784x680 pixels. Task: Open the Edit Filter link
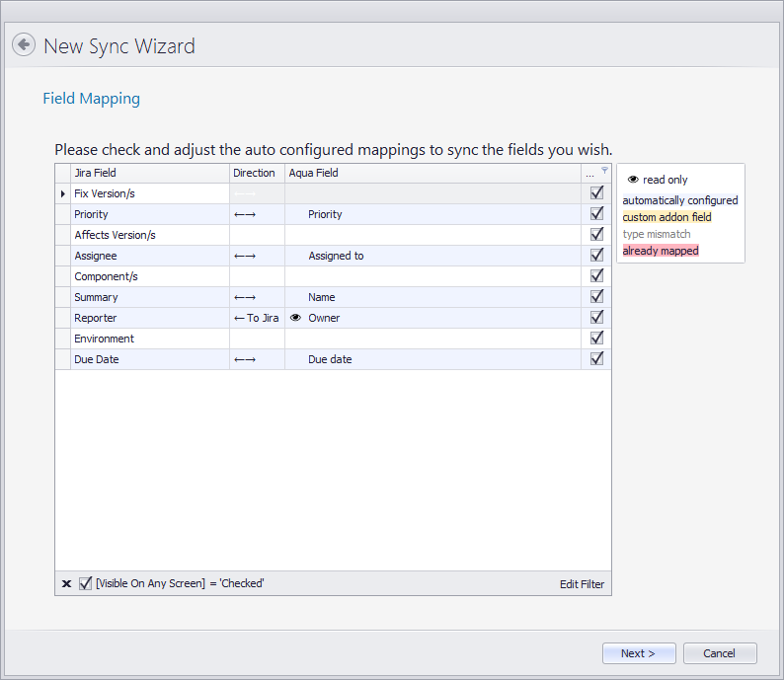(x=582, y=584)
